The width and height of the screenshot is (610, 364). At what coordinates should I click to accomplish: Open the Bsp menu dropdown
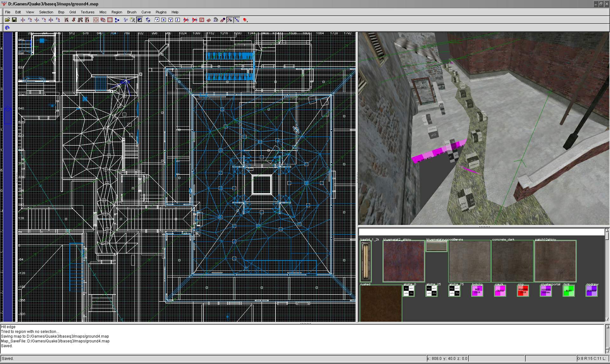[61, 12]
